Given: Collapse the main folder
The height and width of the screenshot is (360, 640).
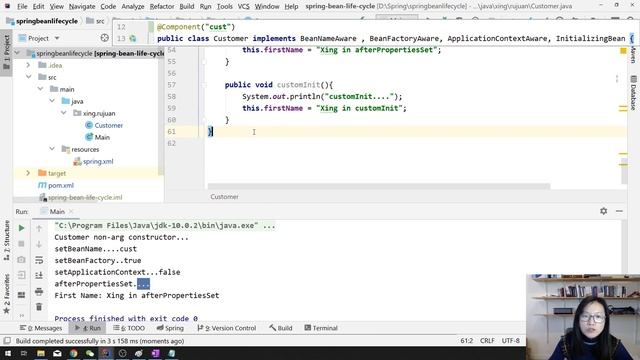Looking at the screenshot, I should pos(40,89).
